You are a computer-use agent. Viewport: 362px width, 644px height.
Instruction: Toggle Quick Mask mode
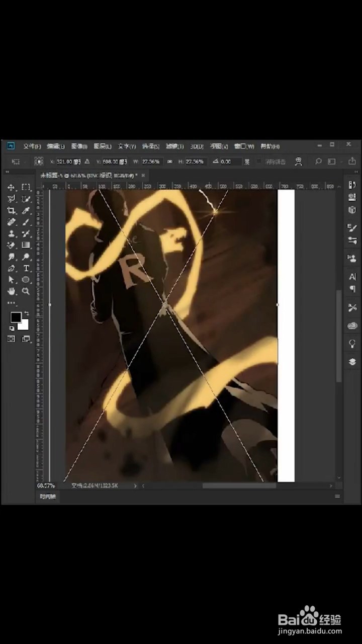11,339
